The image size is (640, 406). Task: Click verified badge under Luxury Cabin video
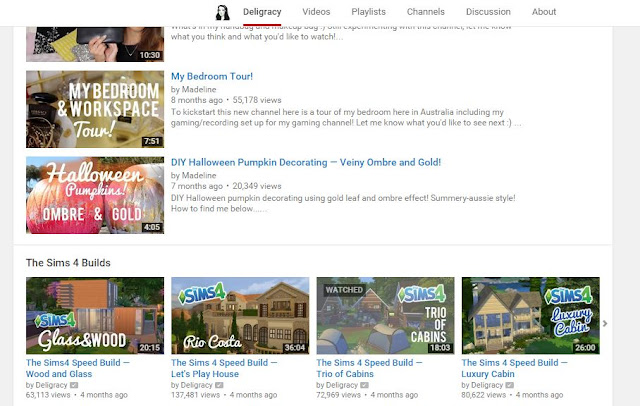point(510,385)
